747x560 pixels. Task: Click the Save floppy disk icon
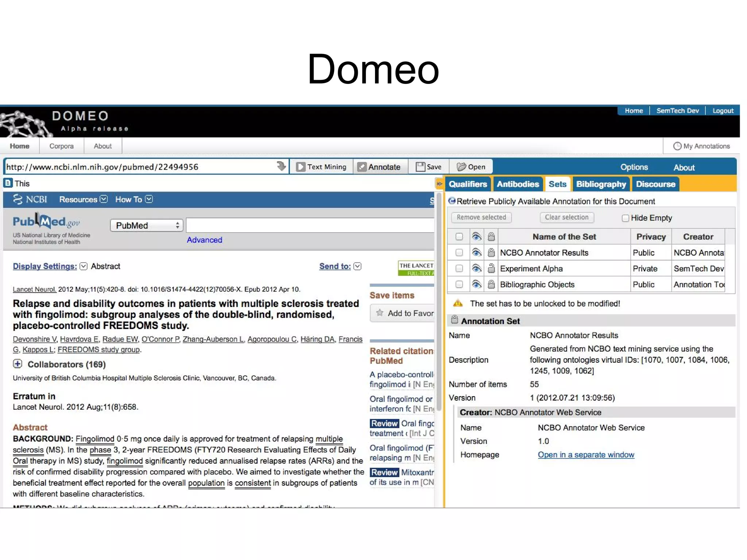pos(421,167)
